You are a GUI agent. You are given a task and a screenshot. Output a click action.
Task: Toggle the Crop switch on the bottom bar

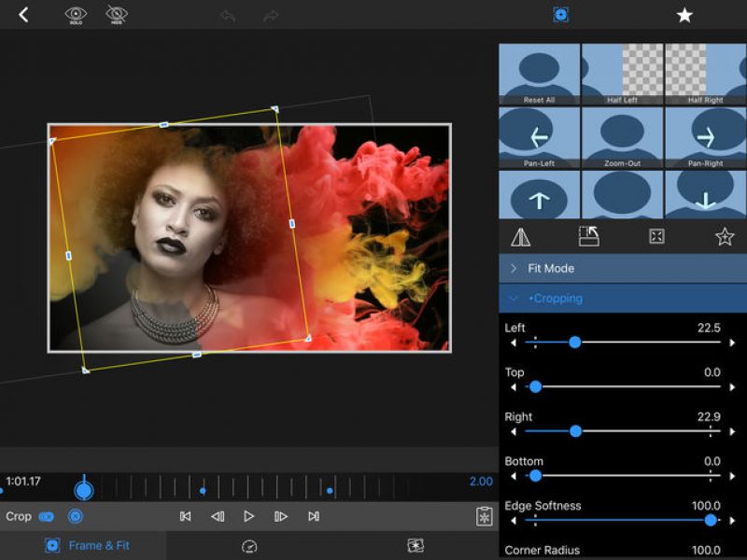48,514
